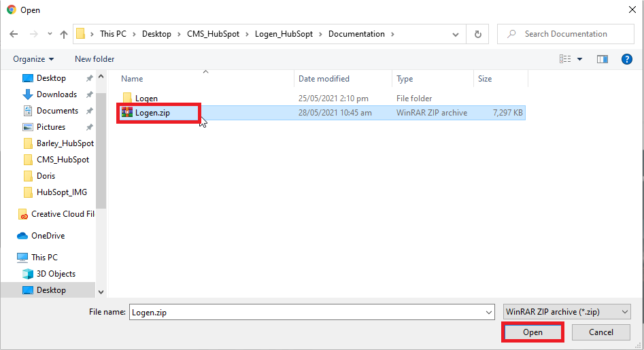Screen dimensions: 644x350
Task: Click the Up directory arrow
Action: point(64,34)
